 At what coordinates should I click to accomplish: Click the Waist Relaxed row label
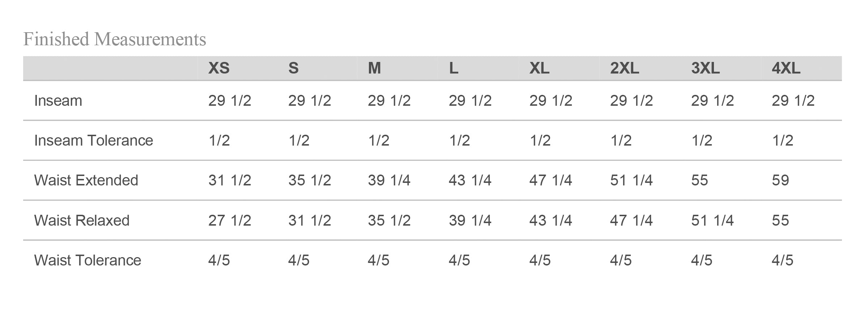tap(82, 221)
